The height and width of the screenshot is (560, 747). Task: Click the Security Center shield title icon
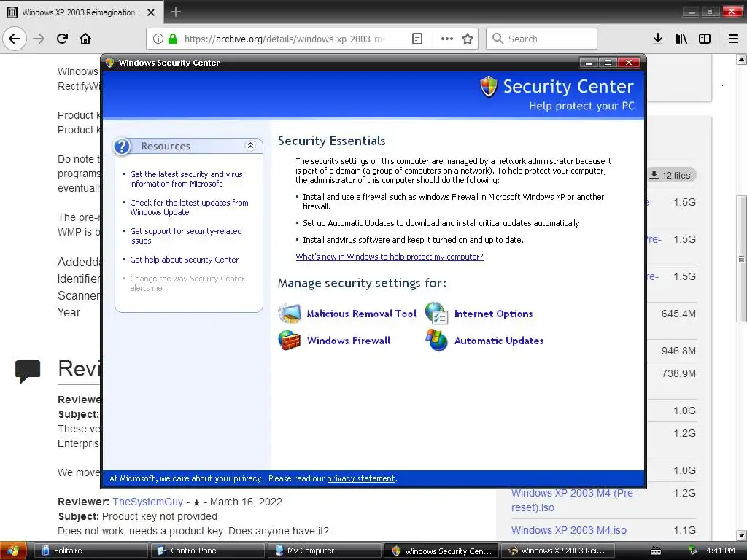tap(489, 87)
